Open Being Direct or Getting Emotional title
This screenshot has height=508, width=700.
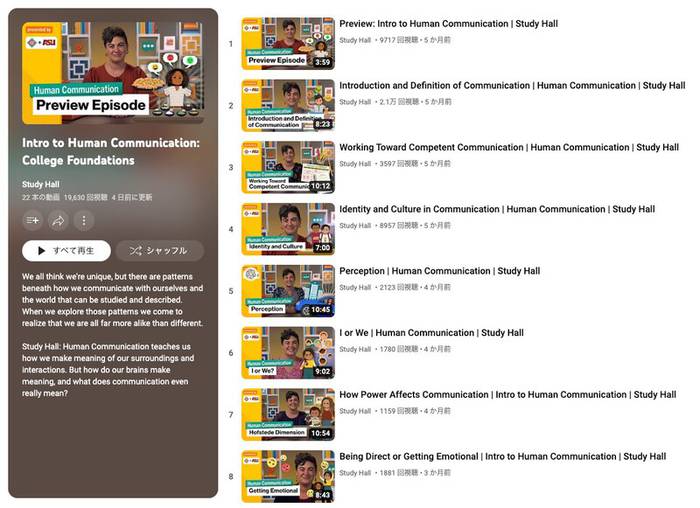[503, 456]
